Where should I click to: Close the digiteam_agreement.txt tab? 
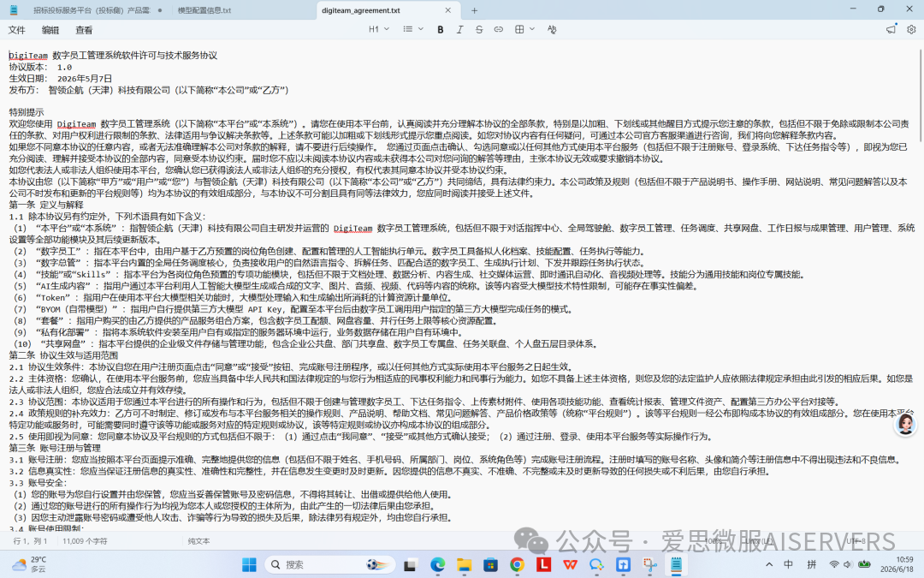447,10
